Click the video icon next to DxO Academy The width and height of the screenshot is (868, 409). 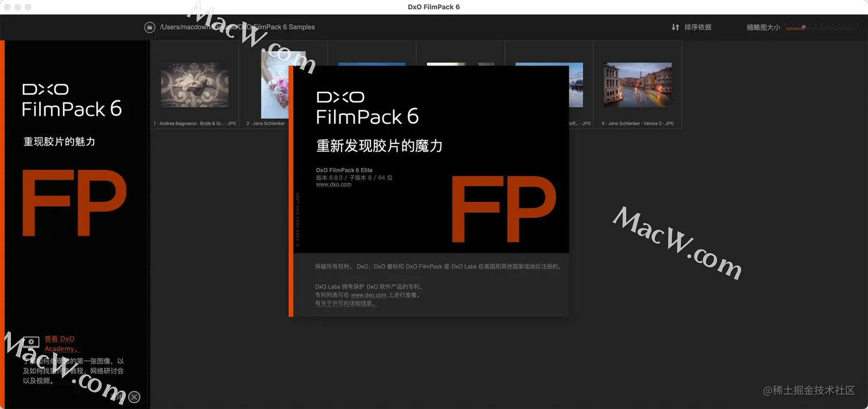coord(32,343)
